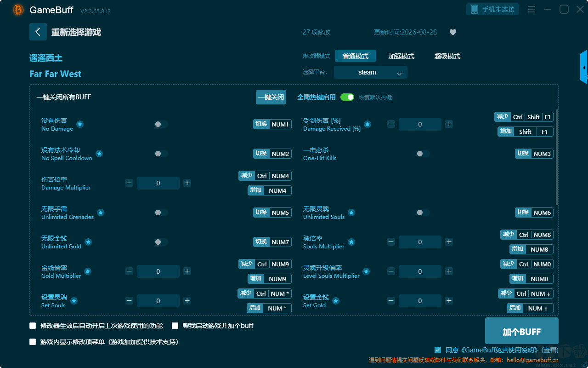Viewport: 588px width, 368px height.
Task: Increase the Gold Multiplier value
Action: pyautogui.click(x=187, y=271)
